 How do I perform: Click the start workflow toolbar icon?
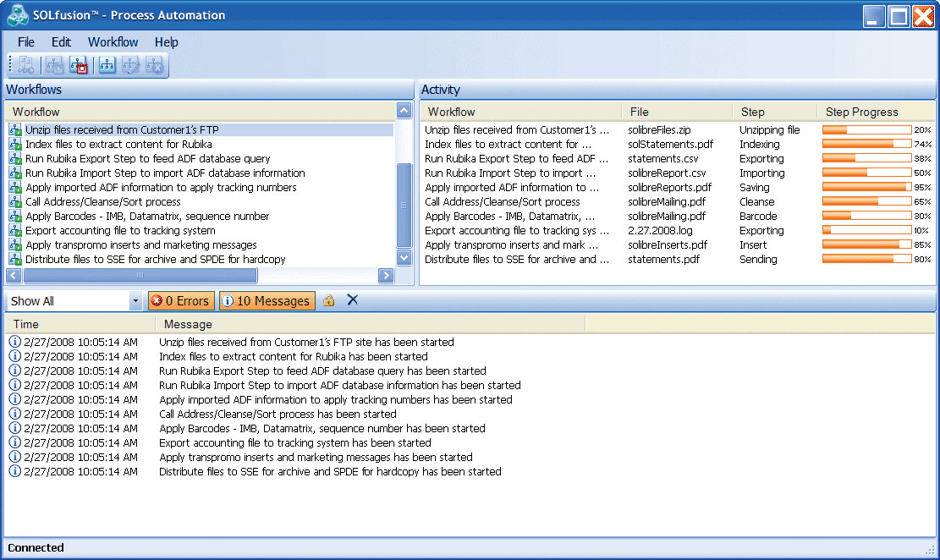(54, 65)
